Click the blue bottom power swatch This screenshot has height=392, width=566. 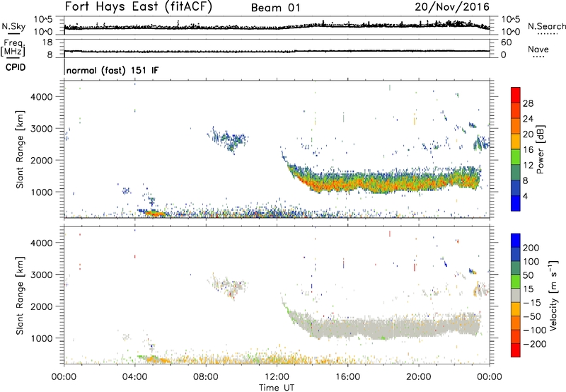[x=516, y=203]
